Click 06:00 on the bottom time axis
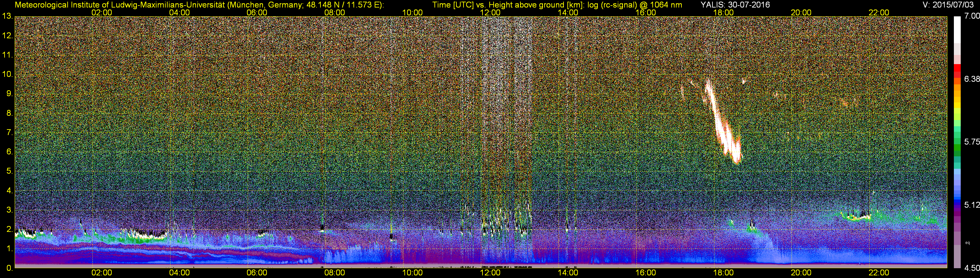The height and width of the screenshot is (278, 980). tap(257, 273)
